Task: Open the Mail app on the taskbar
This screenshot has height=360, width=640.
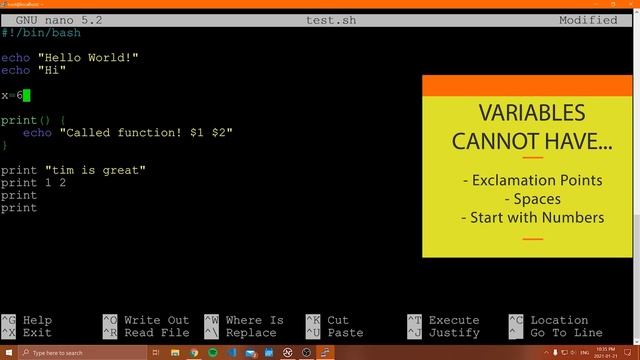Action: tap(251, 353)
